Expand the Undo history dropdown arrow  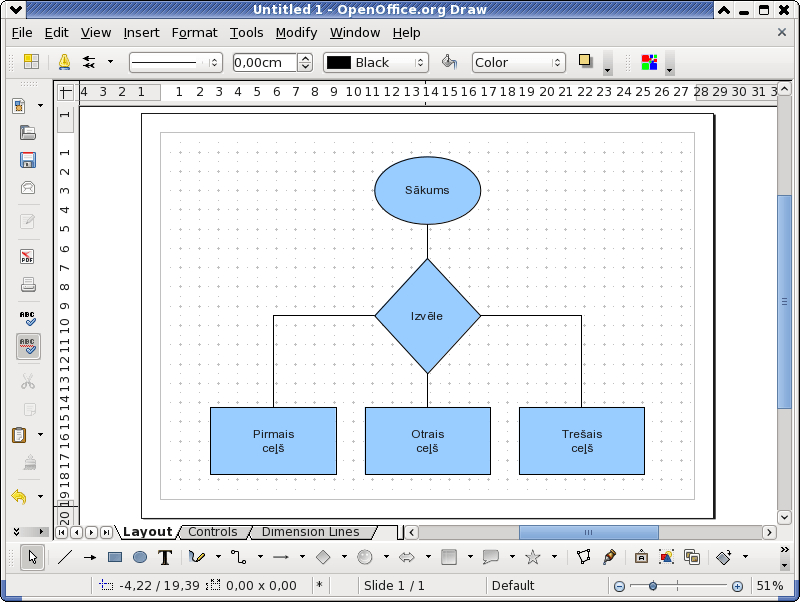pos(40,496)
